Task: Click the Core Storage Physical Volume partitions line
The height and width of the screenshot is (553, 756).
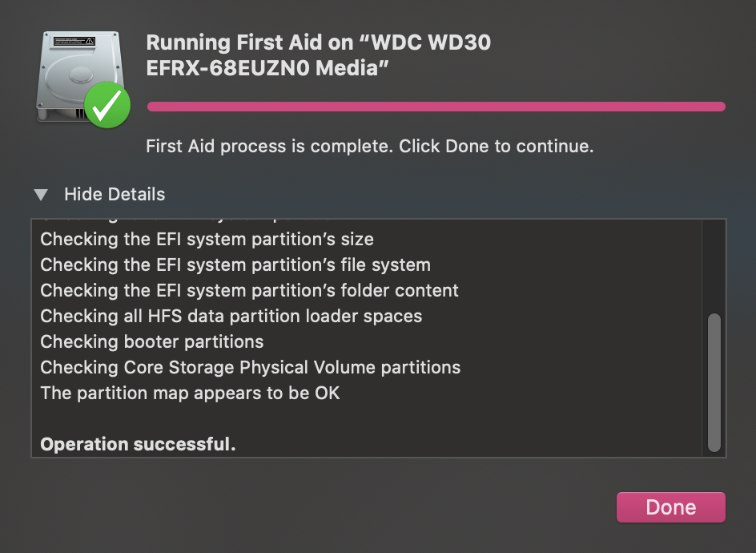Action: click(250, 368)
